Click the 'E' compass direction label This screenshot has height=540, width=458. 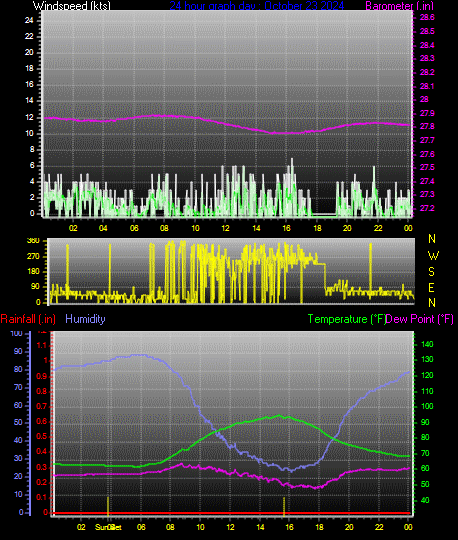click(431, 288)
